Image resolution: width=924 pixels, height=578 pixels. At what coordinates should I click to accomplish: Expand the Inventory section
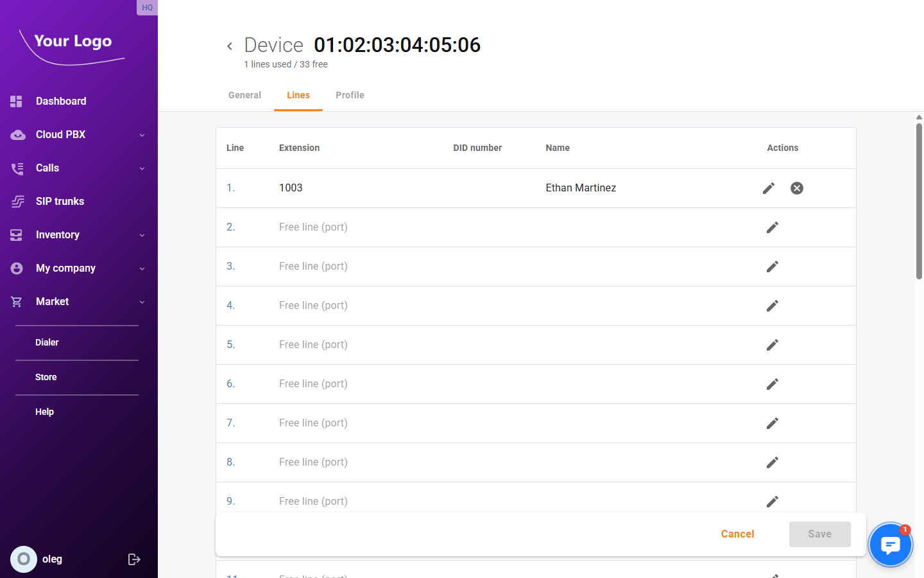tap(142, 235)
